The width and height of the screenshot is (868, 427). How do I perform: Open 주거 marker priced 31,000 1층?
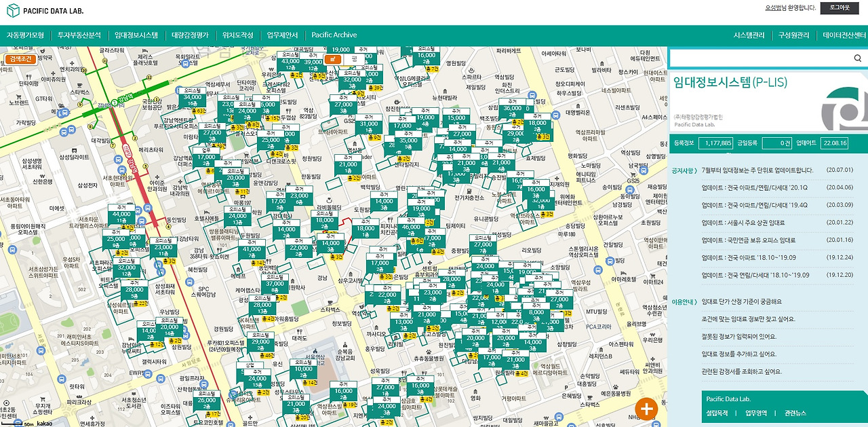pos(369,122)
